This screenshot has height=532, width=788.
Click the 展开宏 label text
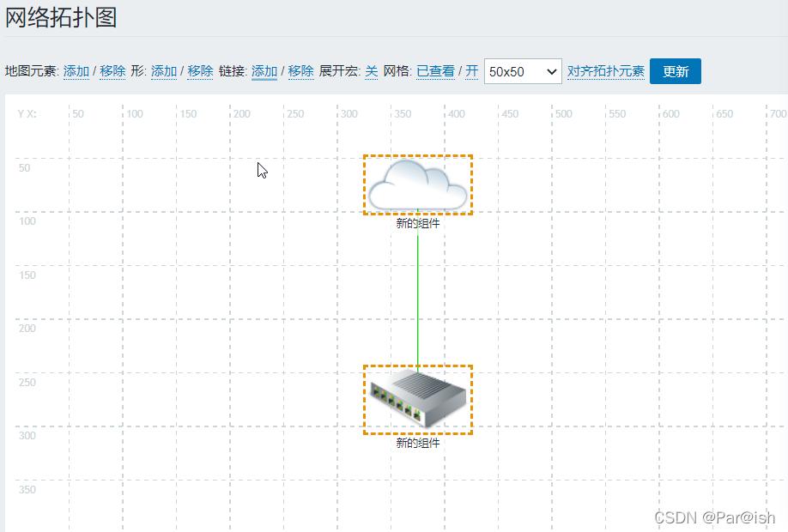click(x=338, y=71)
